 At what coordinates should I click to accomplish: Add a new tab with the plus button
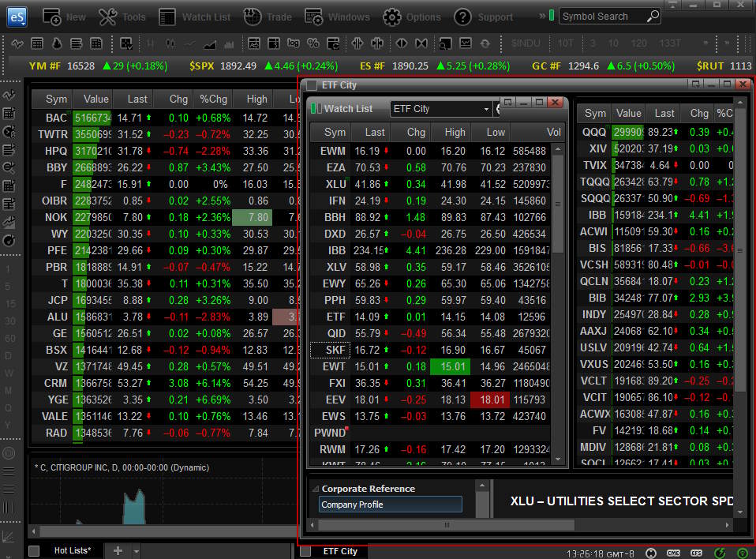(x=118, y=550)
